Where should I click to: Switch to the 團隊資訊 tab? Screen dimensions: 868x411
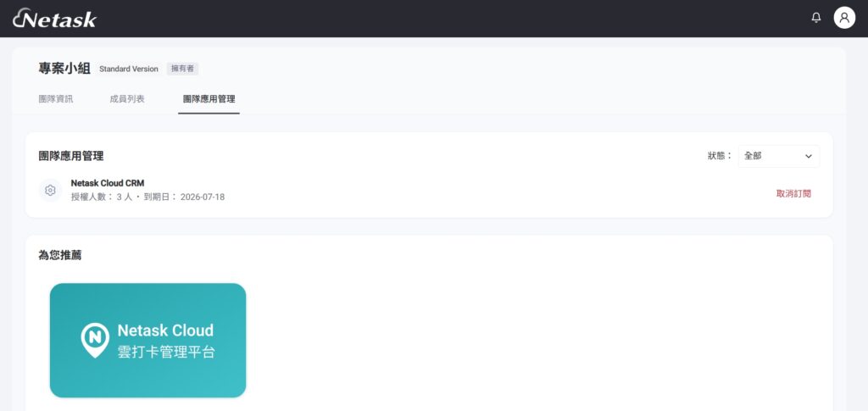click(x=56, y=99)
